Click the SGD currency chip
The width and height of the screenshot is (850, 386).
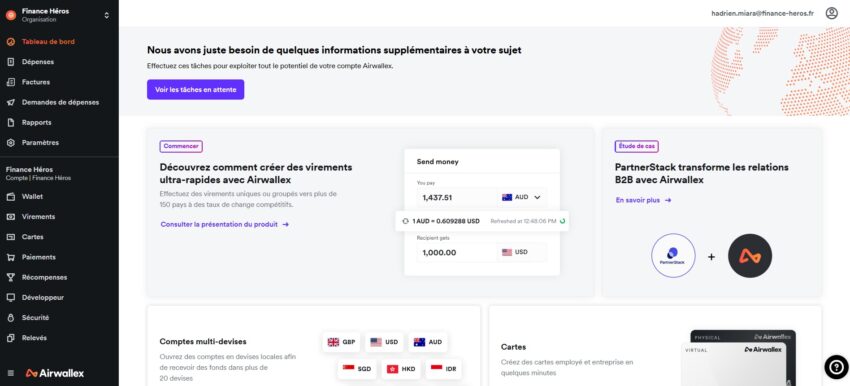coord(357,369)
